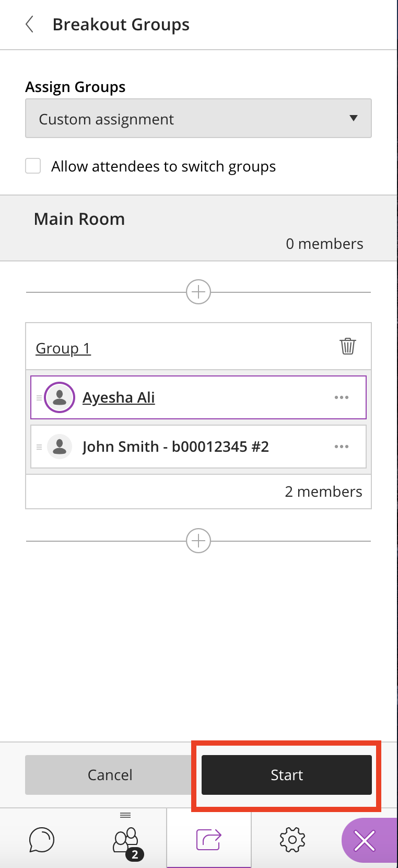The image size is (398, 868).
Task: Select the John Smith attendee row
Action: [198, 447]
